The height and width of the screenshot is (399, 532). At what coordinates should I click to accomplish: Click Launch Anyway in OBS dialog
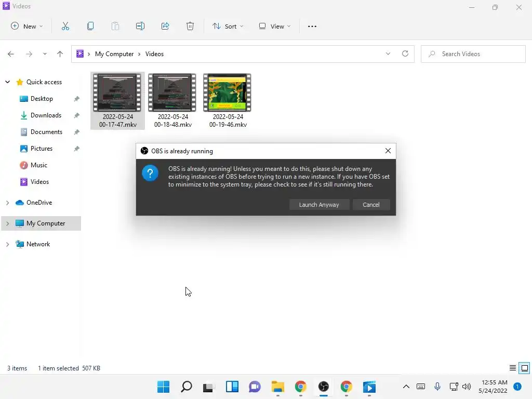click(319, 205)
